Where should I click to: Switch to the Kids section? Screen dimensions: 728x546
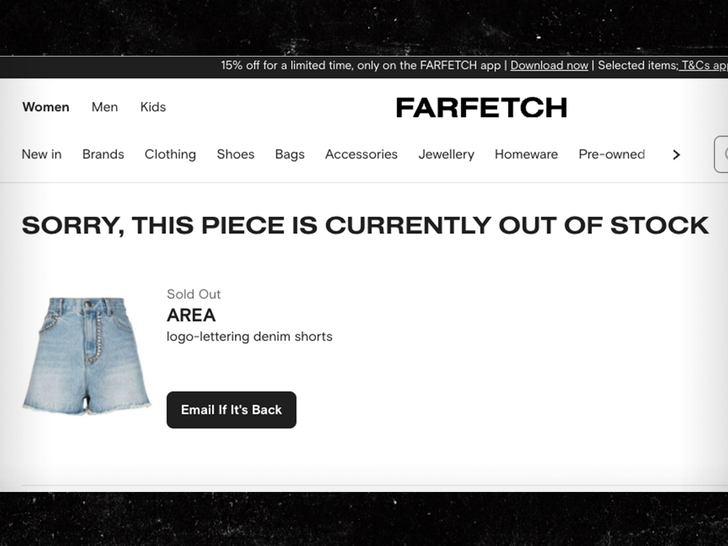(x=153, y=107)
